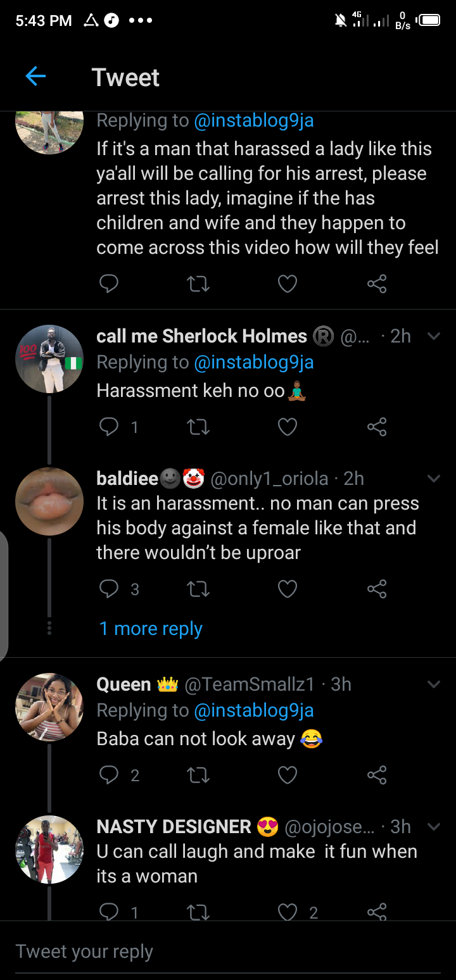Open @instablog9ja mention in Queen's tweet
456x980 pixels.
(254, 710)
